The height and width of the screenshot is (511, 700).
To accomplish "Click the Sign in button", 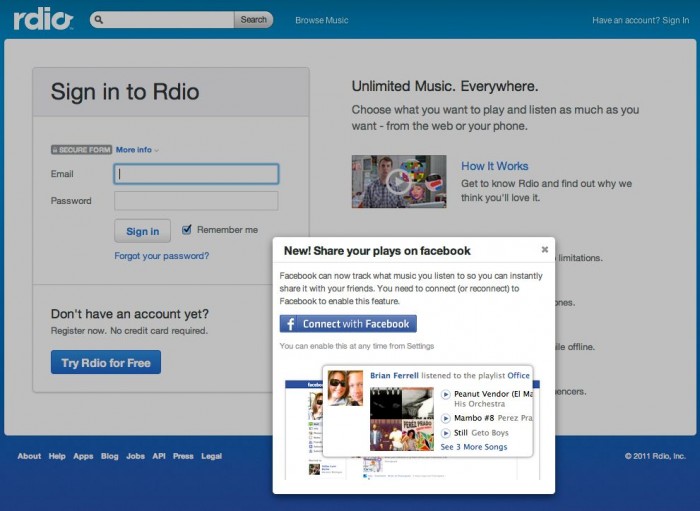I will (x=142, y=231).
